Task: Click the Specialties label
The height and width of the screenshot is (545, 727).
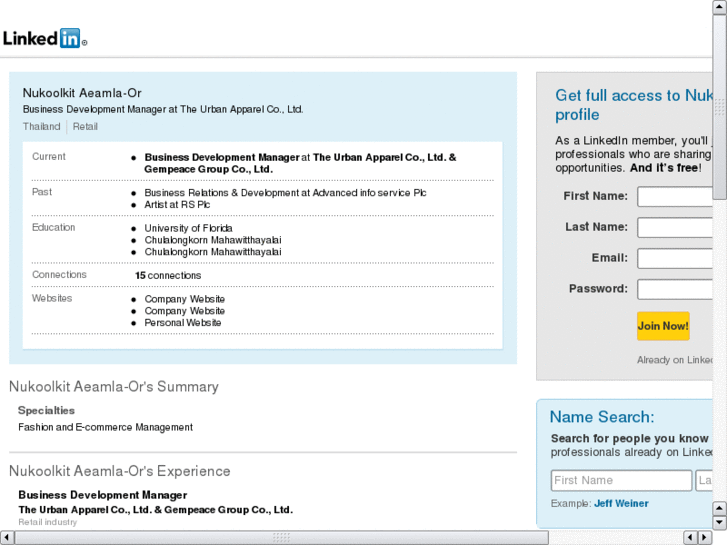Action: [46, 410]
